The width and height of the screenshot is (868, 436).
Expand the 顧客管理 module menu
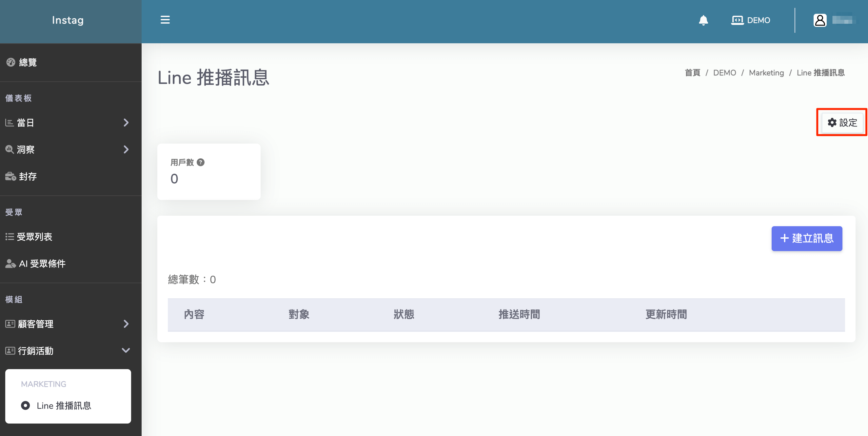126,324
